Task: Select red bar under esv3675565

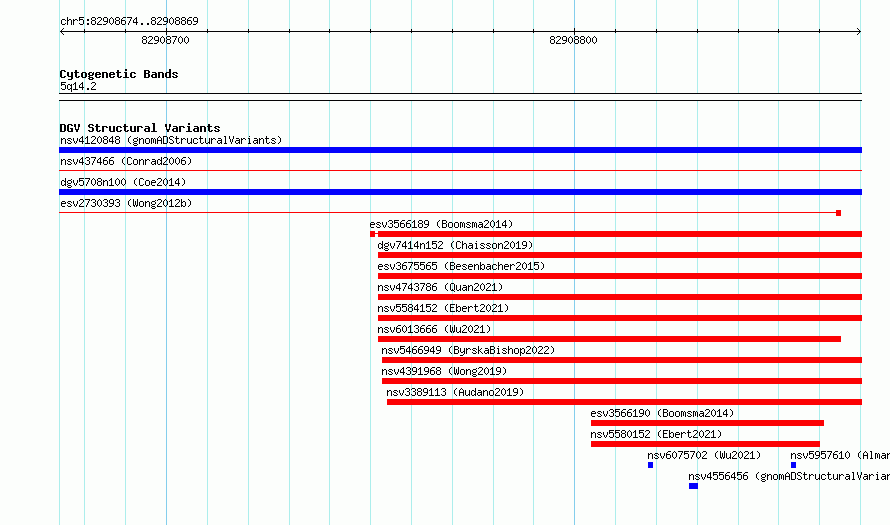Action: pos(620,276)
